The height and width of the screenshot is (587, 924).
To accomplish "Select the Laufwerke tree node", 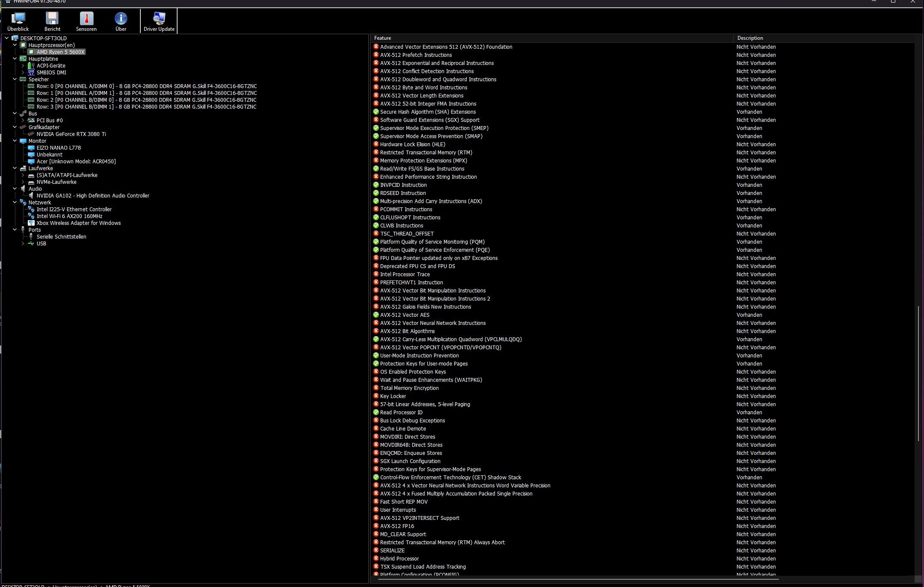I will [x=41, y=168].
